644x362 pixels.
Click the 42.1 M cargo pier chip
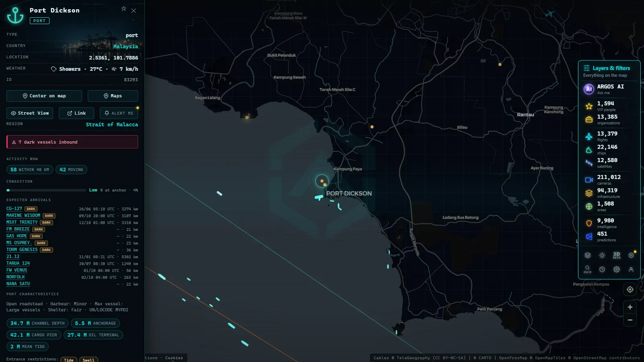coord(34,335)
